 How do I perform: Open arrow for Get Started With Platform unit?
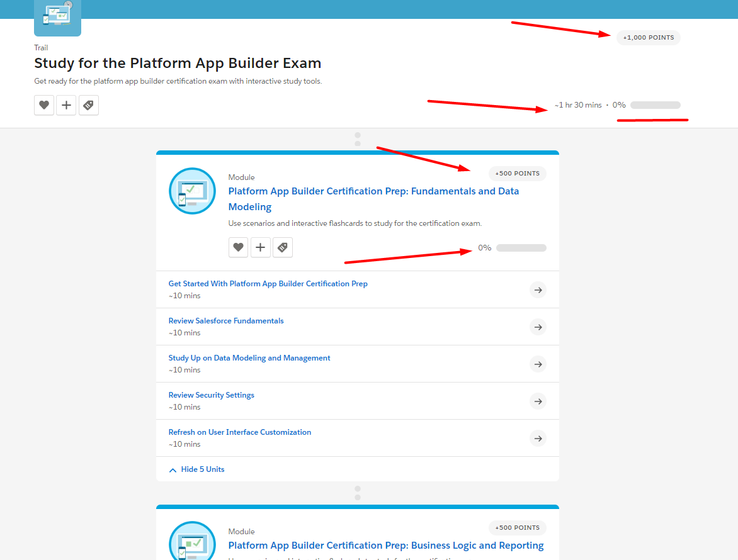pyautogui.click(x=538, y=290)
